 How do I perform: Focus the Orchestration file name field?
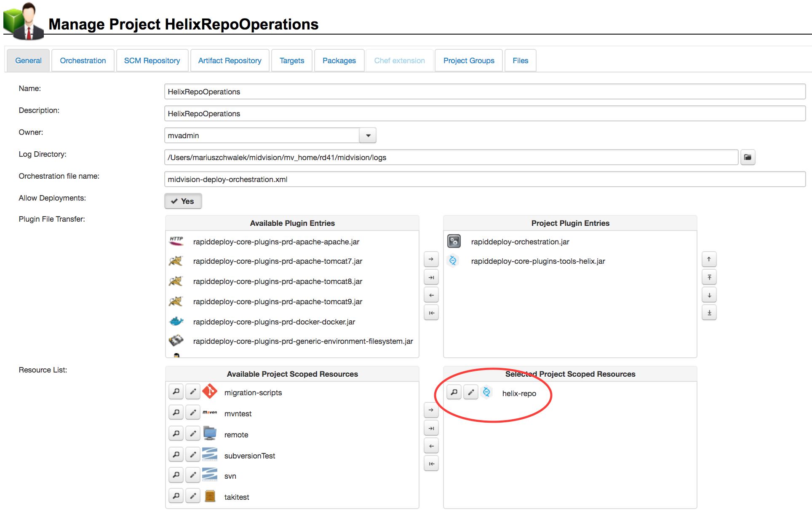(x=485, y=179)
